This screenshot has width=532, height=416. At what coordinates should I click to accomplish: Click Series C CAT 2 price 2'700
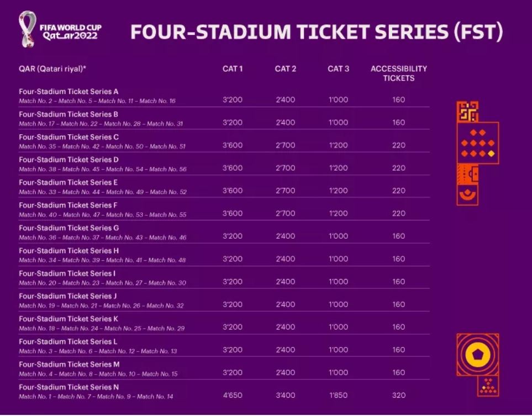coord(286,145)
